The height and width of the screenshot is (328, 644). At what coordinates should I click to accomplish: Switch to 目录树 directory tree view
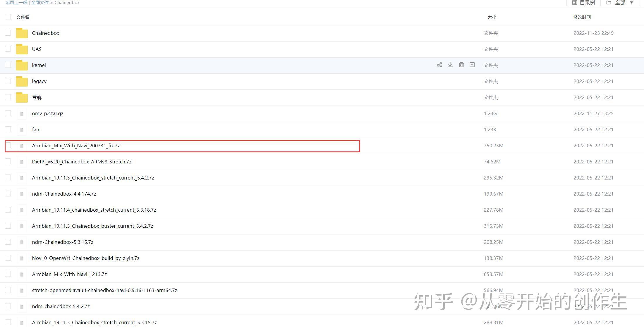tap(583, 3)
